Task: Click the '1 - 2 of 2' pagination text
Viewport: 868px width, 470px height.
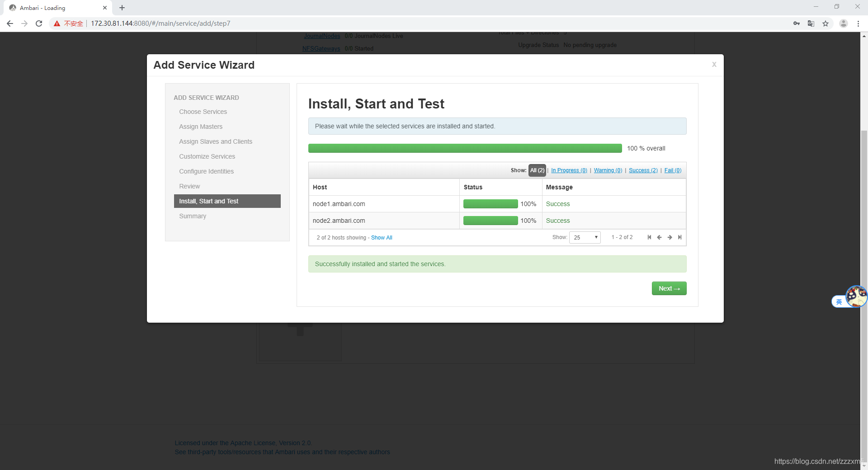Action: (x=622, y=237)
